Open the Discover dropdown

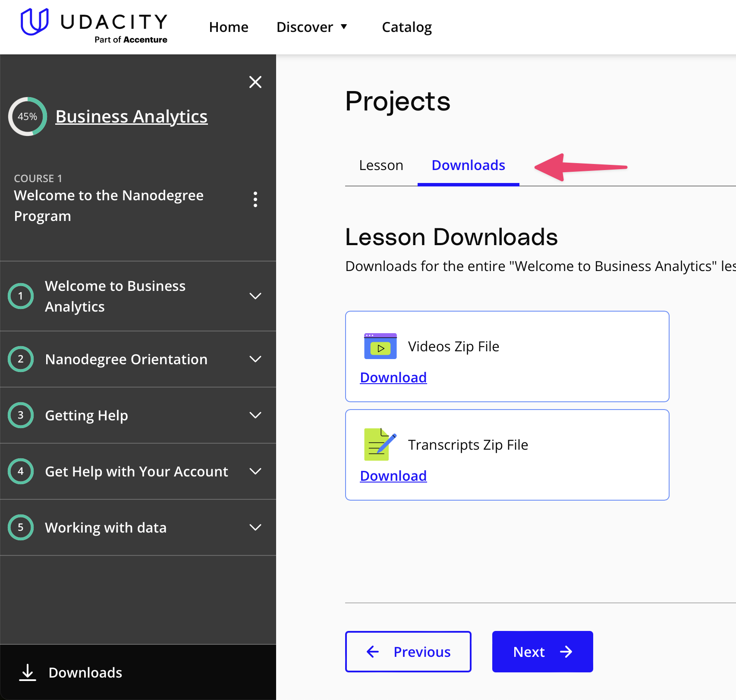tap(312, 27)
